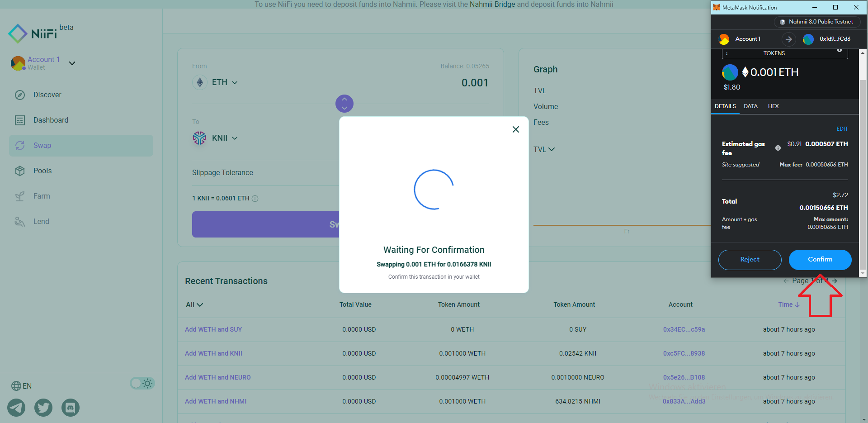This screenshot has width=868, height=423.
Task: Open the Add WETH and SUY transaction
Action: [x=213, y=329]
